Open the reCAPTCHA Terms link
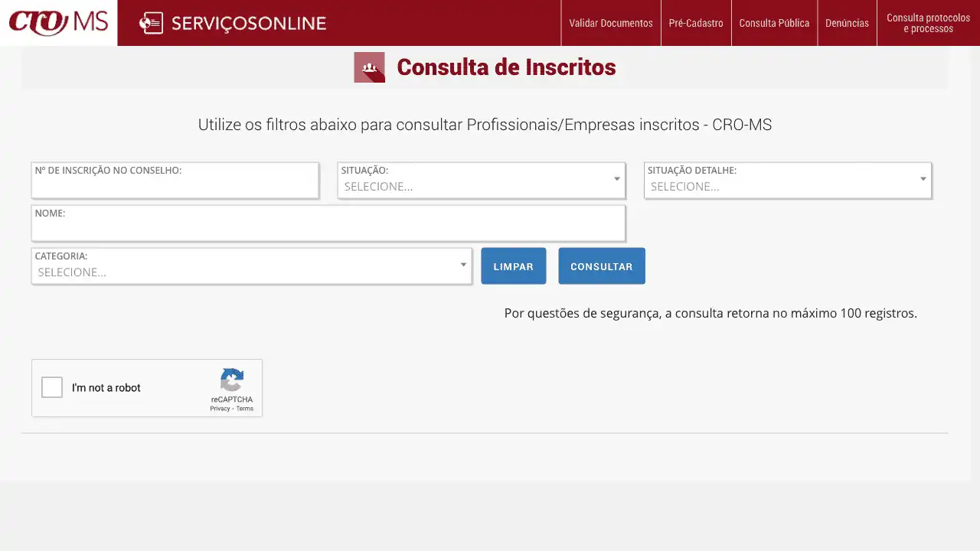The height and width of the screenshot is (551, 980). [245, 409]
